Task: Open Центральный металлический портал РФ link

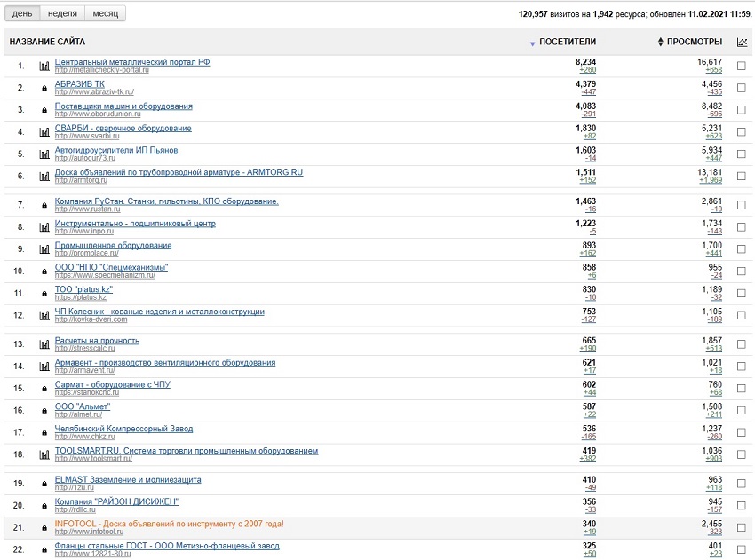Action: click(132, 62)
